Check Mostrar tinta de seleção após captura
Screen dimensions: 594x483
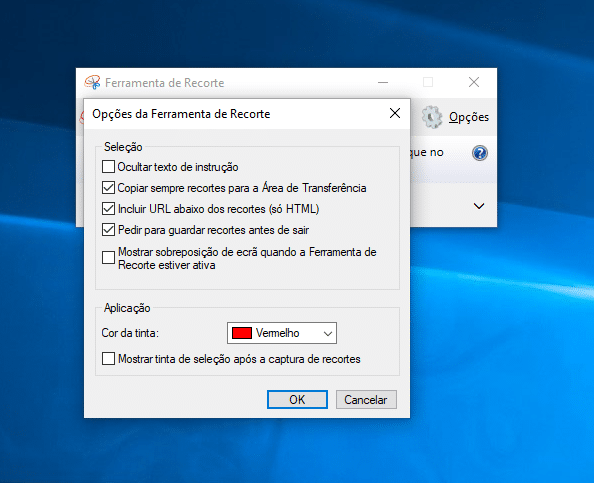pos(108,358)
